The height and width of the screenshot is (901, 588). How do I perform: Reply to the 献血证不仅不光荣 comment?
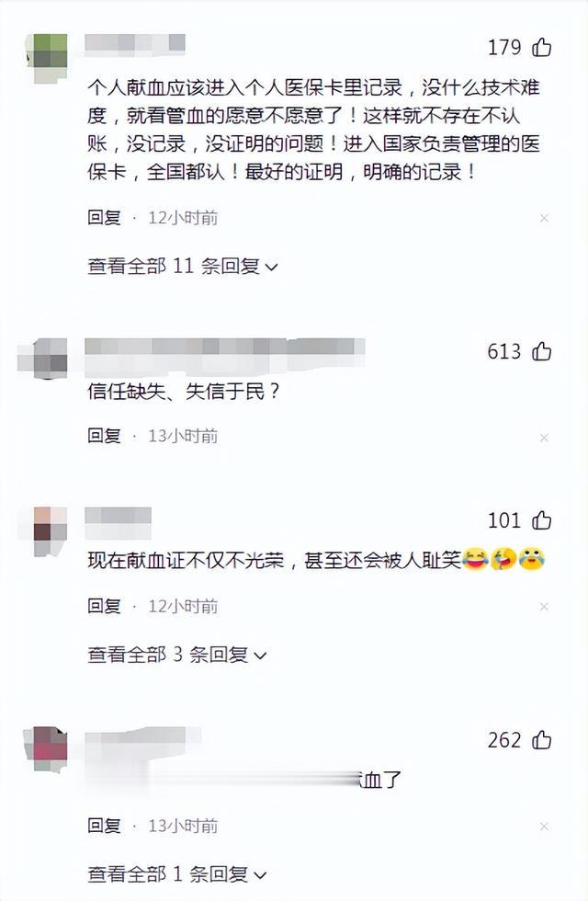(x=104, y=606)
